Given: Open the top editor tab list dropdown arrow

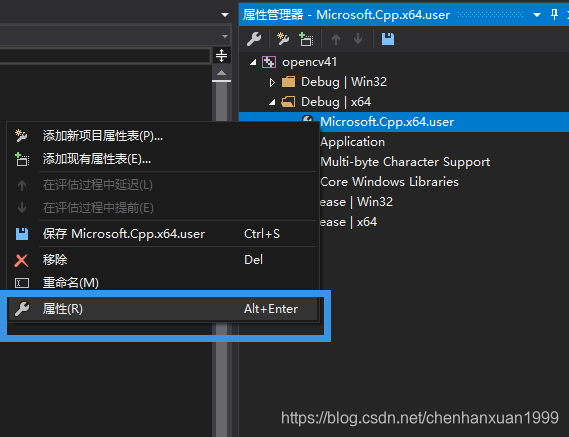Looking at the screenshot, I should (x=225, y=15).
